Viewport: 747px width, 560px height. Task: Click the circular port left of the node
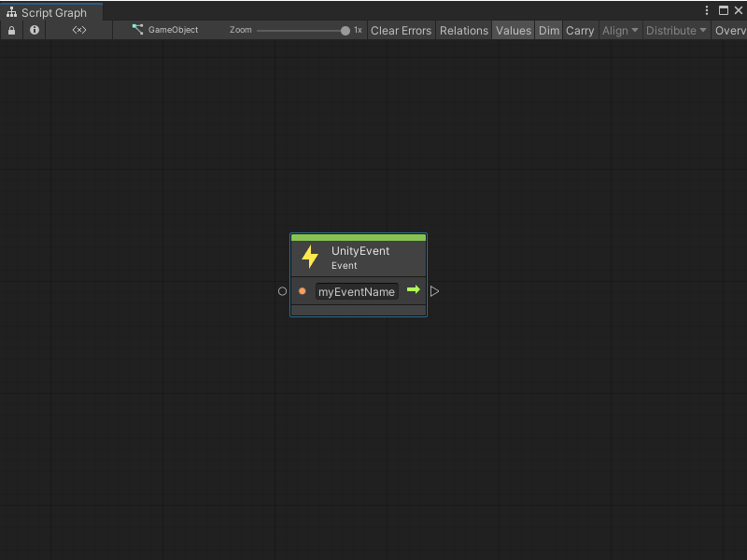click(x=282, y=290)
